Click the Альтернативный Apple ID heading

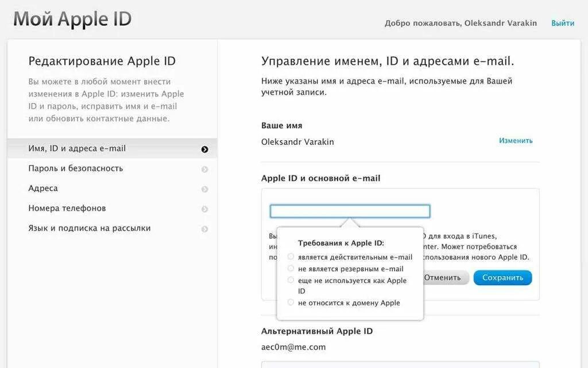coord(317,331)
